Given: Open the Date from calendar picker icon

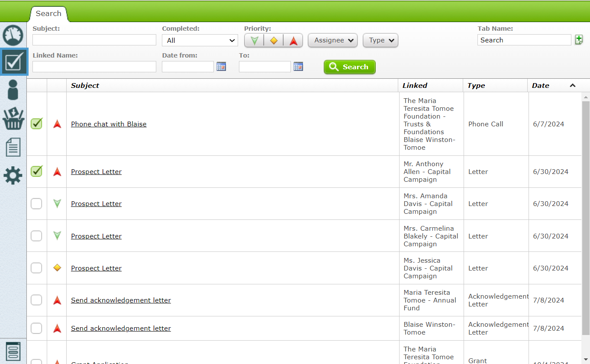Looking at the screenshot, I should coord(221,67).
